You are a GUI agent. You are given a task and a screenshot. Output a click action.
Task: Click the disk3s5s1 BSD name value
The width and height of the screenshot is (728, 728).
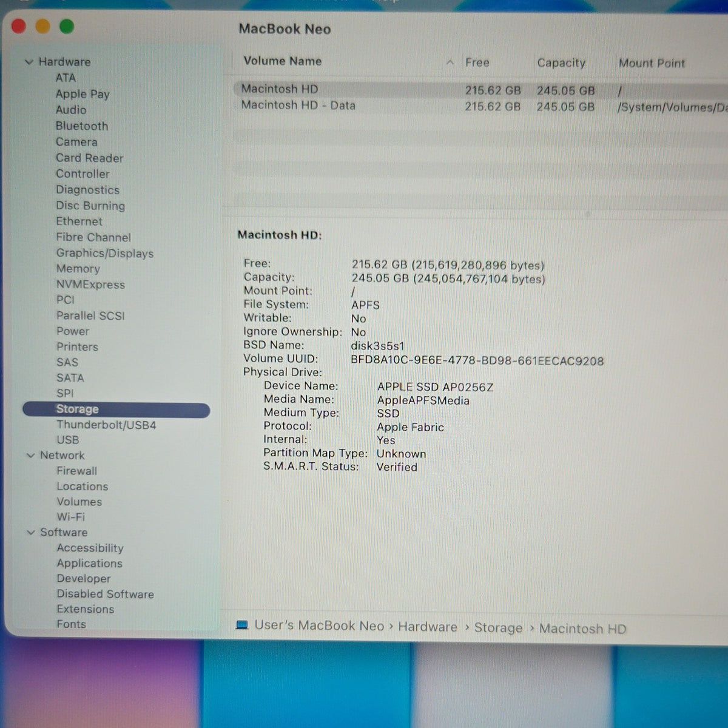377,346
